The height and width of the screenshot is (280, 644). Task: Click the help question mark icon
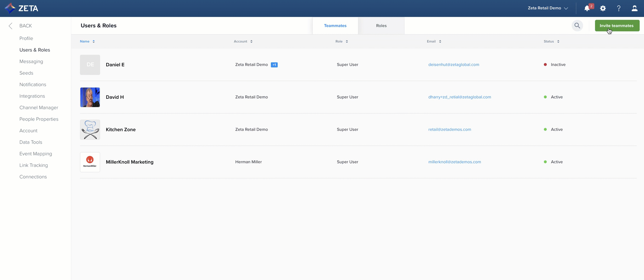[x=619, y=8]
